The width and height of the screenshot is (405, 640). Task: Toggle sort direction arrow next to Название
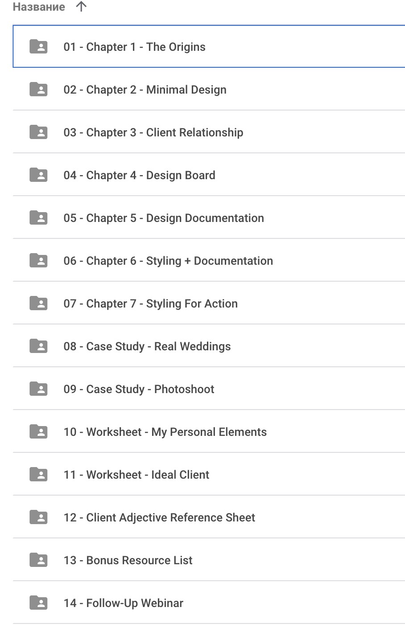pos(81,7)
